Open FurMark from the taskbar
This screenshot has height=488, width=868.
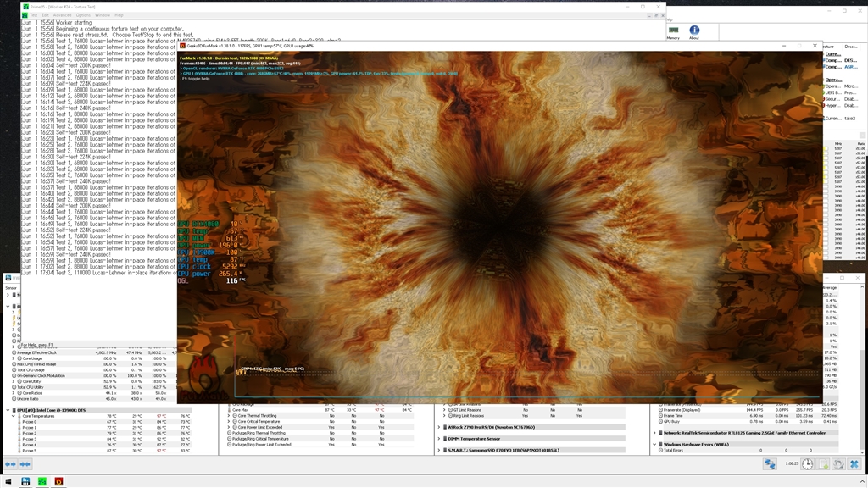point(58,482)
